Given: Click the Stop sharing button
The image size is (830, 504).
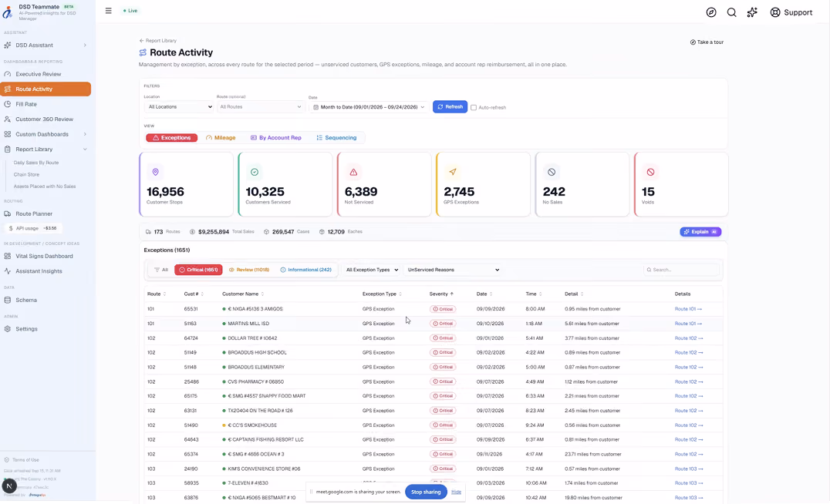Looking at the screenshot, I should click(426, 492).
